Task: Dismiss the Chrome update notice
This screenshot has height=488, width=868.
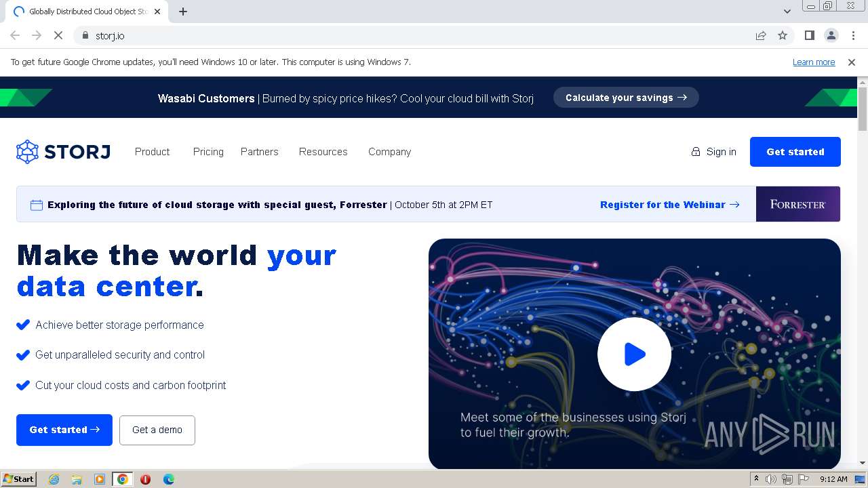Action: pyautogui.click(x=852, y=62)
